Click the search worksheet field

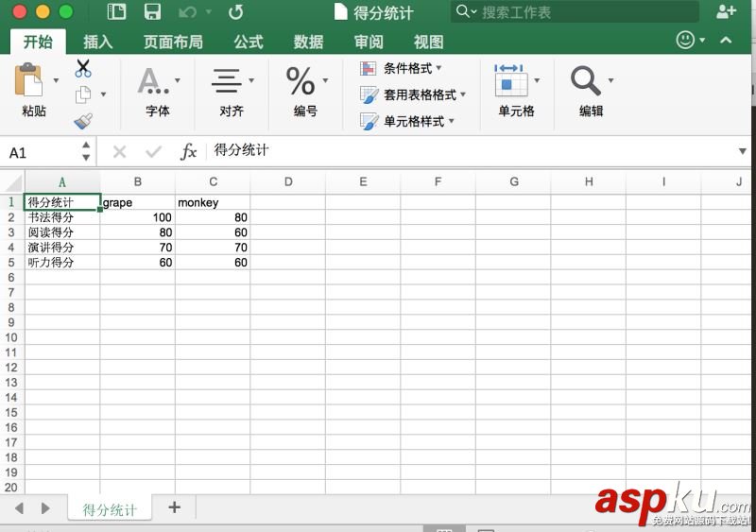click(575, 12)
